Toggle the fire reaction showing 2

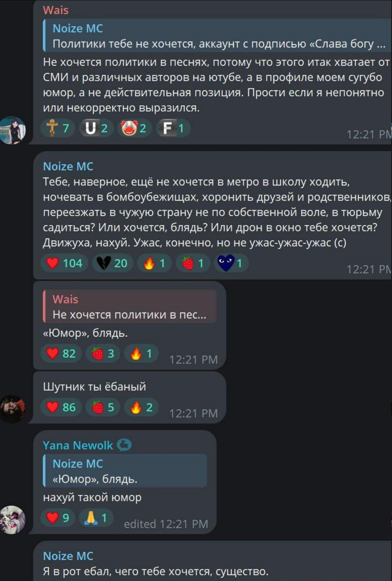click(141, 407)
